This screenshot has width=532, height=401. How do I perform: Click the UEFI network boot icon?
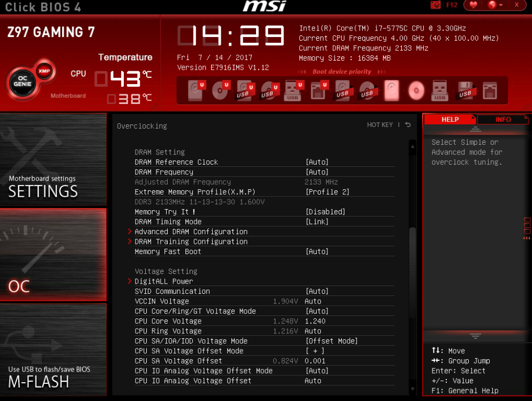coord(319,90)
